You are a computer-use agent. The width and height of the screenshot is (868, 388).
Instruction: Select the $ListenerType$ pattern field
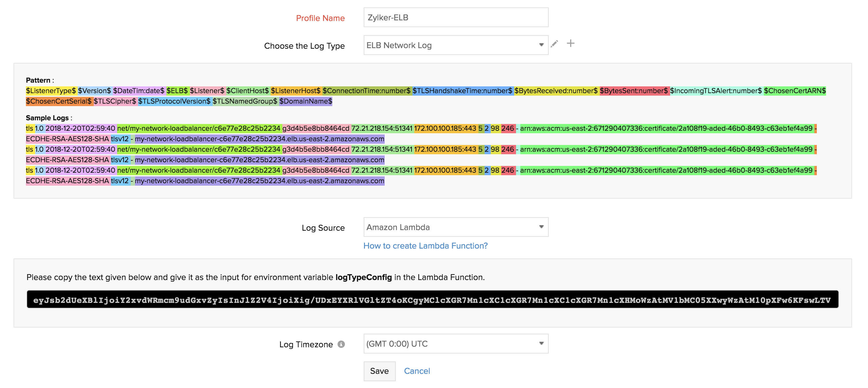point(51,91)
